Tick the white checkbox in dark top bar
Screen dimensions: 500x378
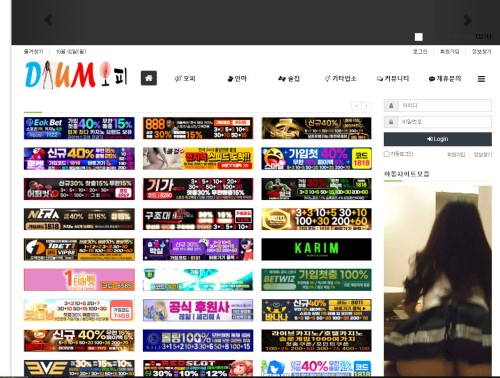point(419,37)
